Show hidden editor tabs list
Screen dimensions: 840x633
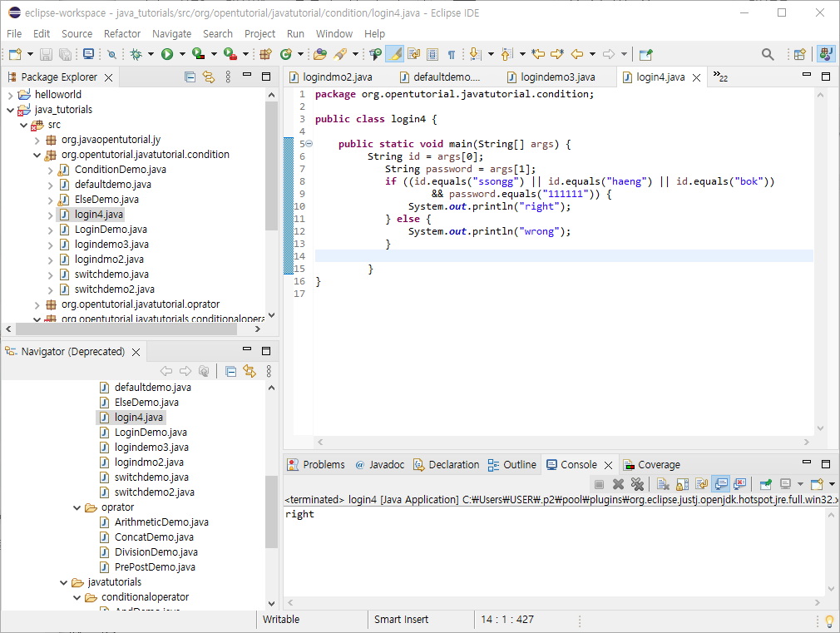(720, 77)
